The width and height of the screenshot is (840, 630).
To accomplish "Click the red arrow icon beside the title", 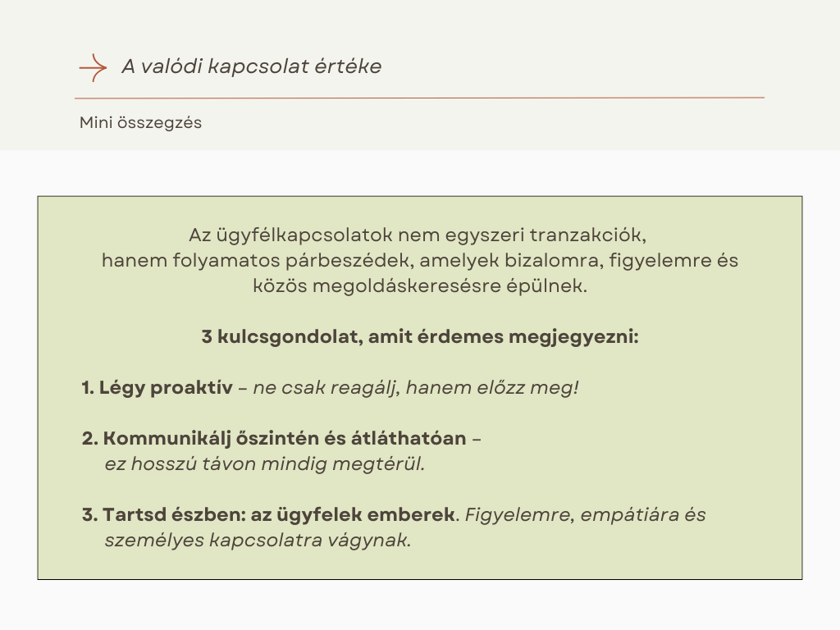I will point(93,67).
